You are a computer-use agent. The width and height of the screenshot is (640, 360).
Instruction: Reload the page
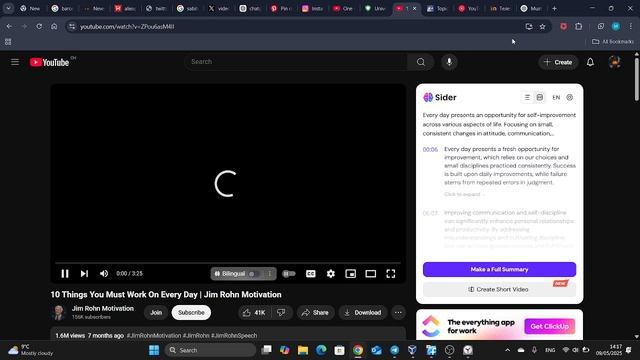(39, 27)
